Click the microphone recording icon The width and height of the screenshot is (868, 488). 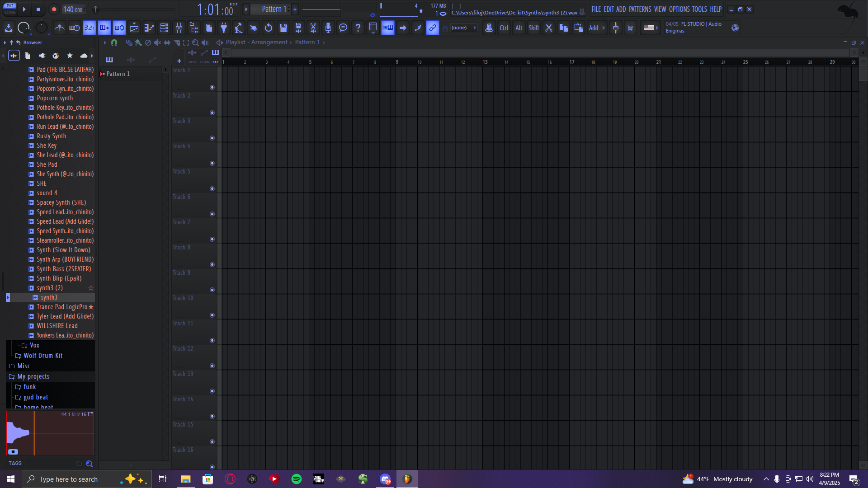[x=328, y=28]
